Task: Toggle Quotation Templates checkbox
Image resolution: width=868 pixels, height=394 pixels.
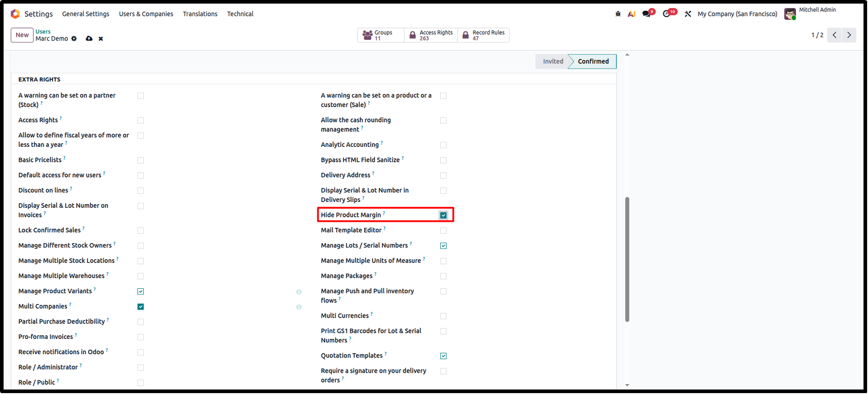Action: (x=443, y=356)
